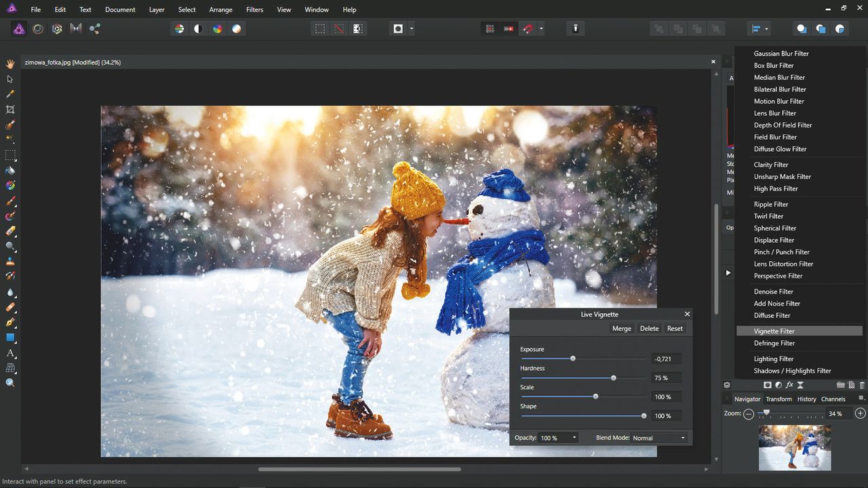Switch to the History tab
This screenshot has height=488, width=868.
coord(806,399)
